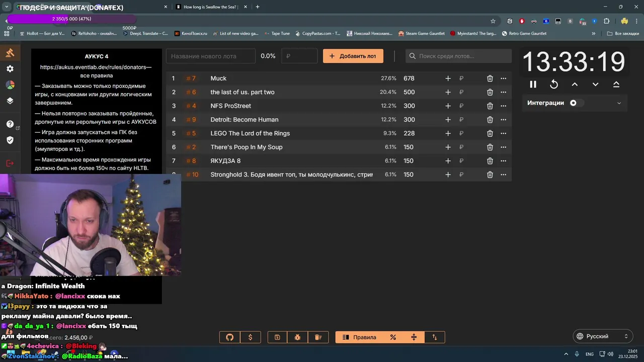
Task: Delete the ЯКУДЗА 8 lot
Action: 490,161
